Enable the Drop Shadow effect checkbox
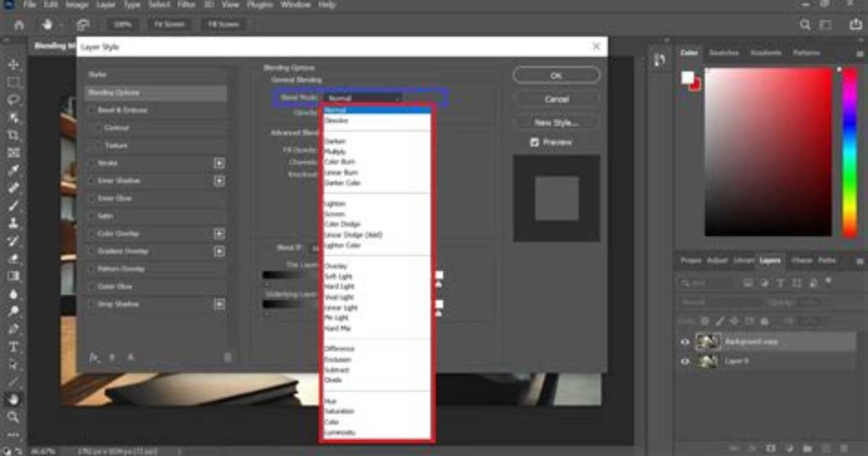 [x=91, y=304]
